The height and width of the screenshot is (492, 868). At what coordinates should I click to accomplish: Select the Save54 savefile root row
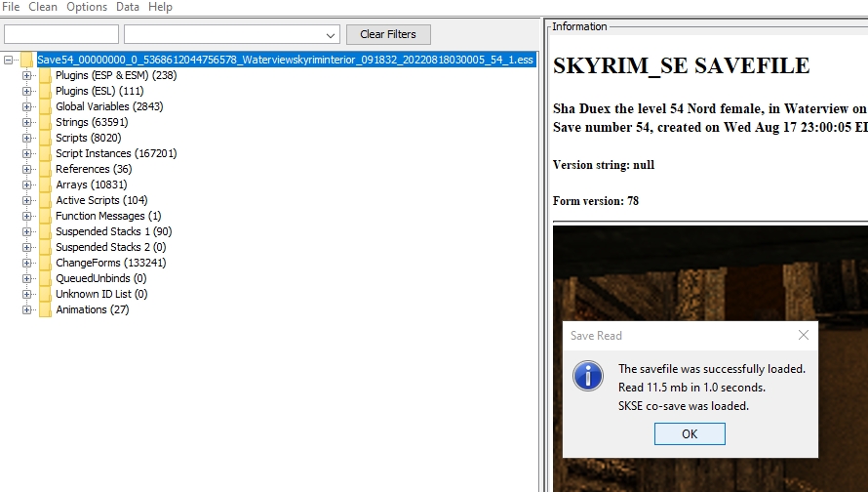(x=286, y=60)
